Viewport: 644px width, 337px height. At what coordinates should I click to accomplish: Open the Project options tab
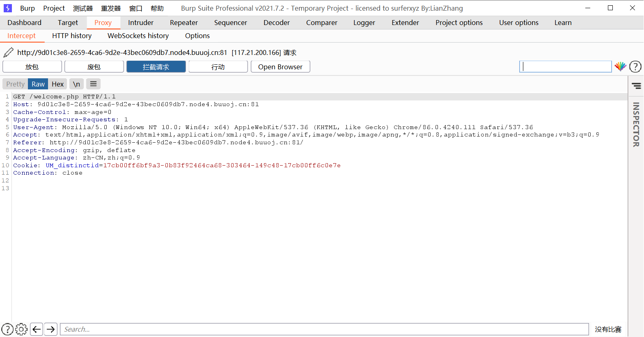pos(459,23)
